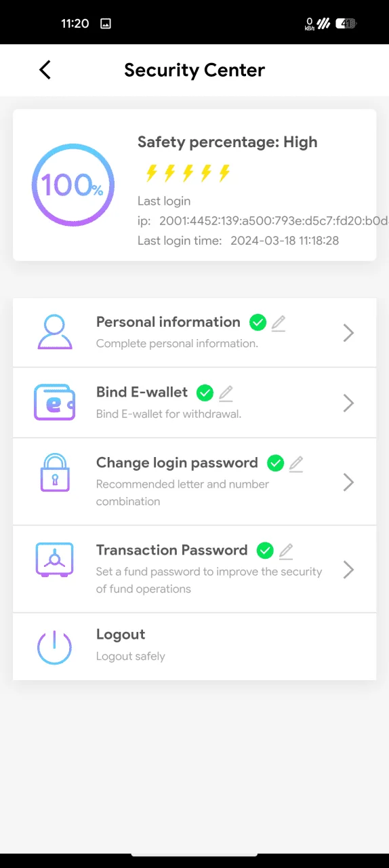This screenshot has height=868, width=389.
Task: Click green checkmark next to Personal information
Action: pos(258,323)
